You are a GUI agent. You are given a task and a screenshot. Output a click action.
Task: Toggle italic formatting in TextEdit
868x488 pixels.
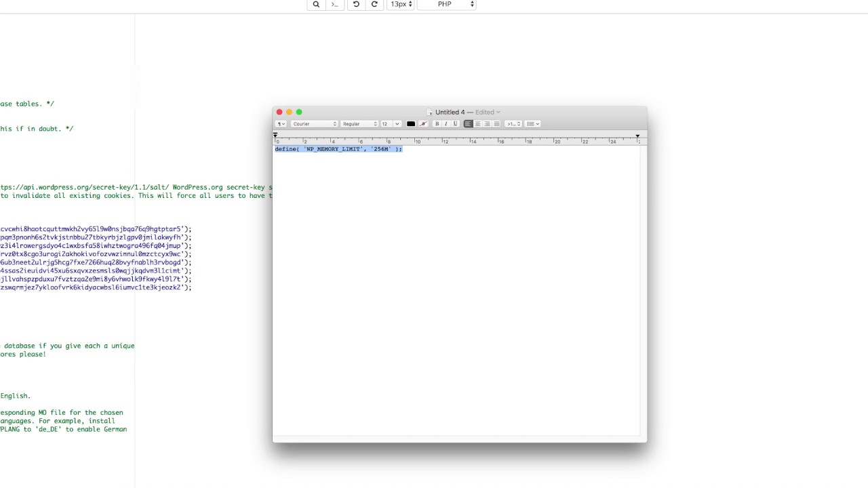[446, 124]
